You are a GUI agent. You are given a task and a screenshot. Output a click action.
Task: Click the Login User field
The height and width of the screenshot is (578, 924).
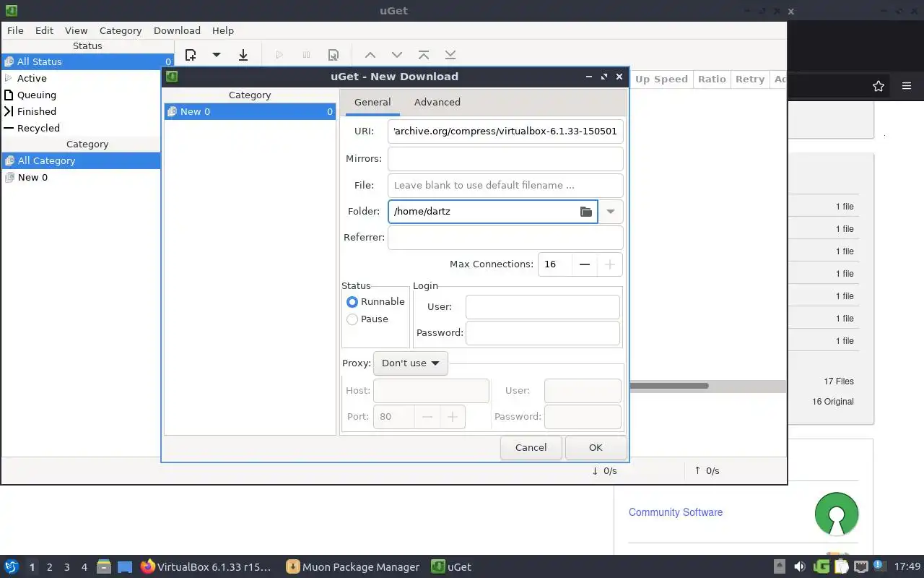[x=543, y=307]
